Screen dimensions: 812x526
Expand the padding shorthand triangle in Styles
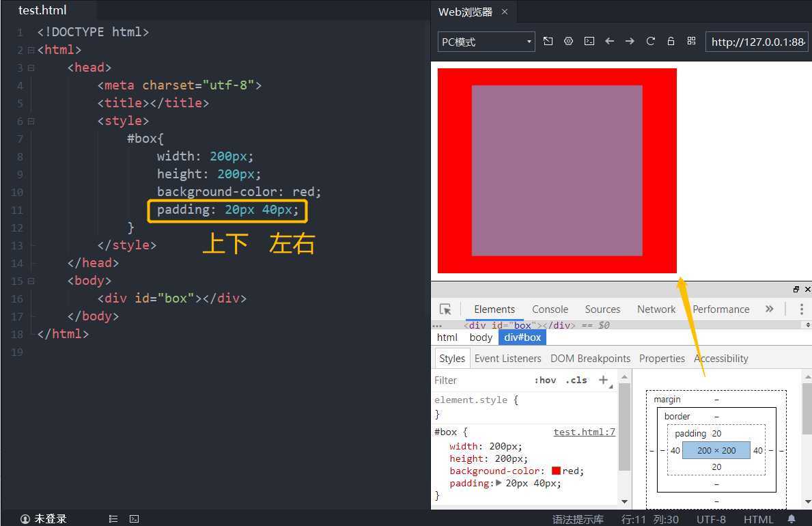click(x=499, y=483)
